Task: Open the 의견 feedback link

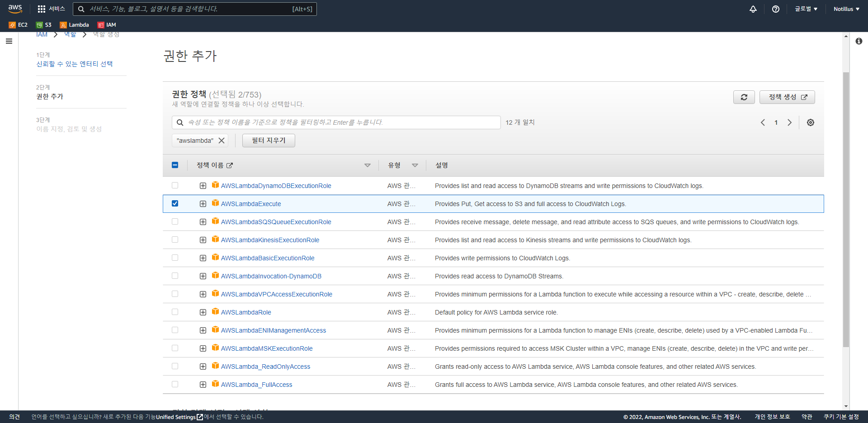Action: tap(14, 417)
